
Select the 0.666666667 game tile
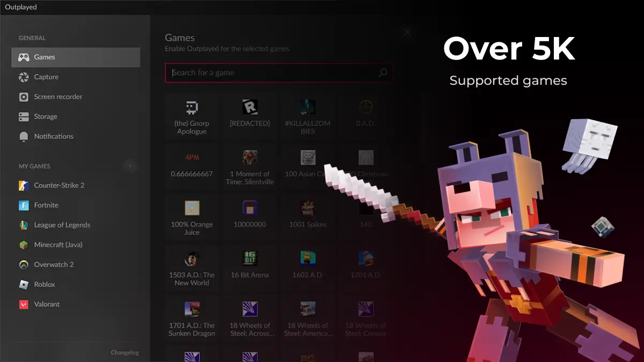192,167
